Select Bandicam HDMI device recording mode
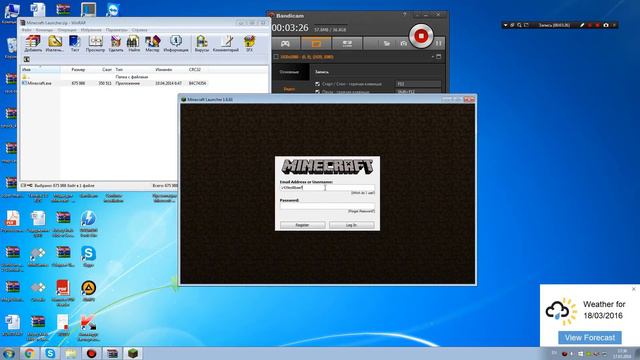This screenshot has width=640, height=360. pos(347,43)
